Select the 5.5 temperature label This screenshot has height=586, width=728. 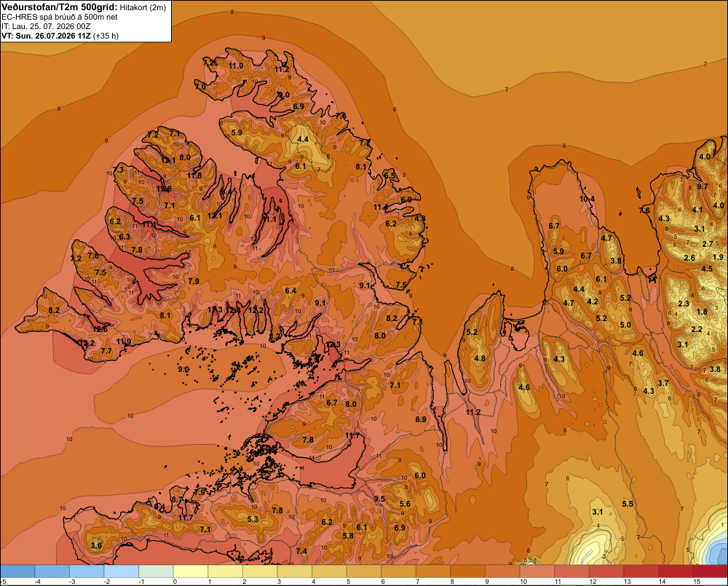coord(628,504)
